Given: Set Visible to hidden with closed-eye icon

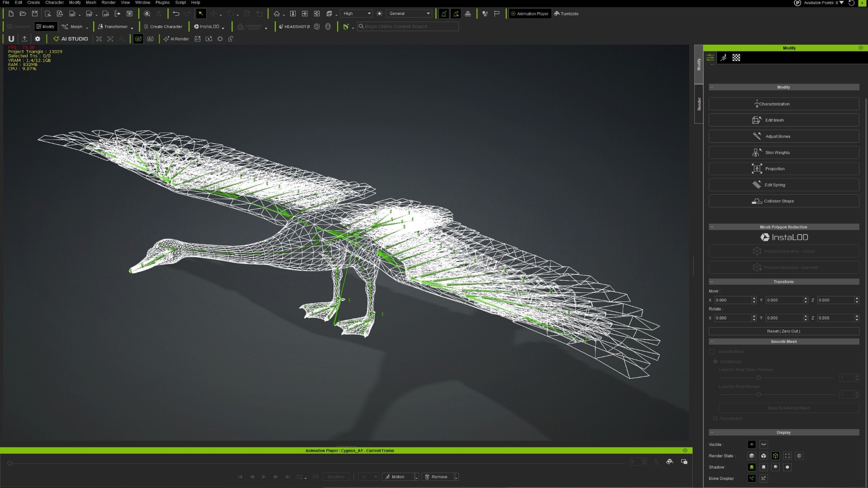Looking at the screenshot, I should [x=764, y=445].
